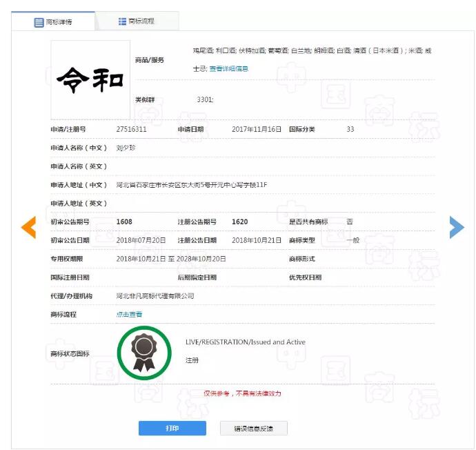
Task: Click the applicant address starting with 河北省石家庄市
Action: pyautogui.click(x=191, y=185)
